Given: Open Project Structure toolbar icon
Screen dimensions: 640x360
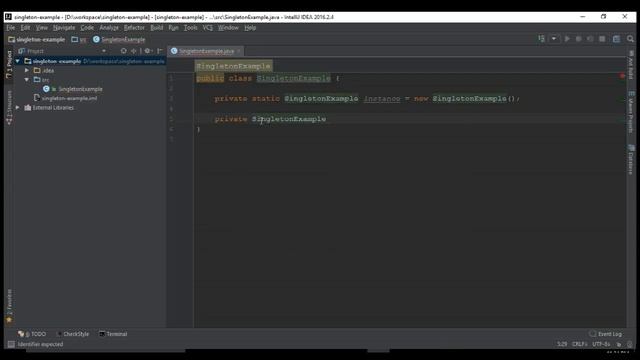Looking at the screenshot, I should pos(616,39).
